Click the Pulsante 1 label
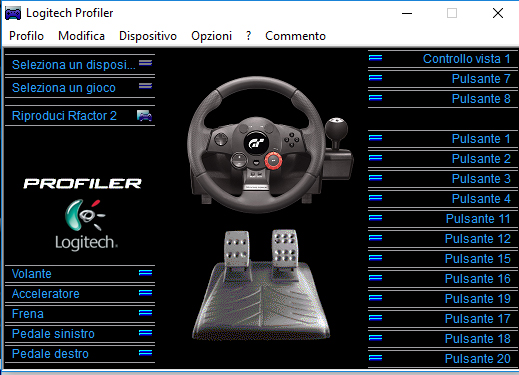Screen dimensions: 519x375 pyautogui.click(x=481, y=139)
